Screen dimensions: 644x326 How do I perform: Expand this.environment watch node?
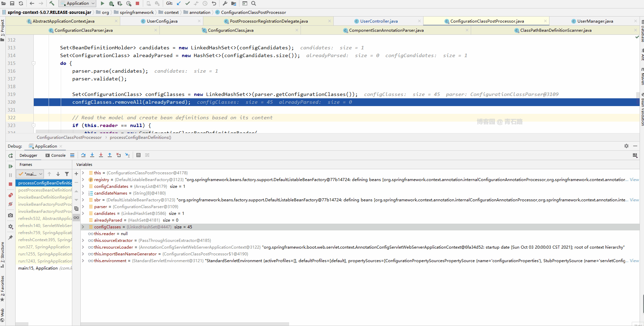[83, 260]
